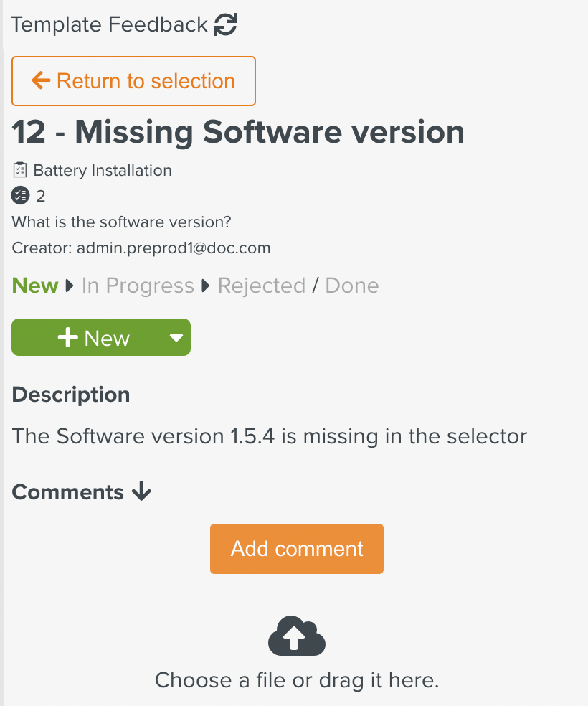The image size is (588, 706).
Task: Click the 'What is the software version?' question
Action: pyautogui.click(x=122, y=222)
